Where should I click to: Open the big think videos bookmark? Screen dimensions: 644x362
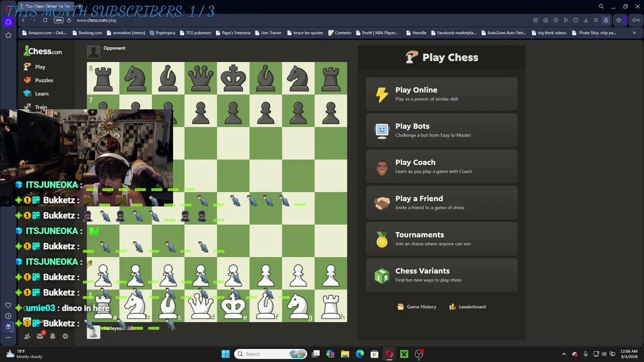548,33
